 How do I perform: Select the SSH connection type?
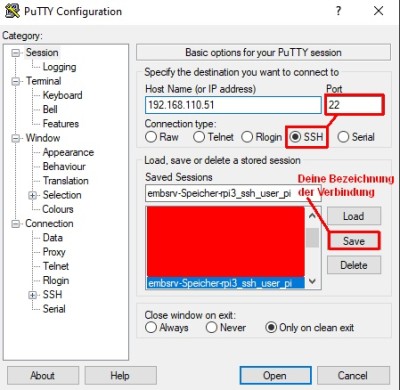pos(306,137)
